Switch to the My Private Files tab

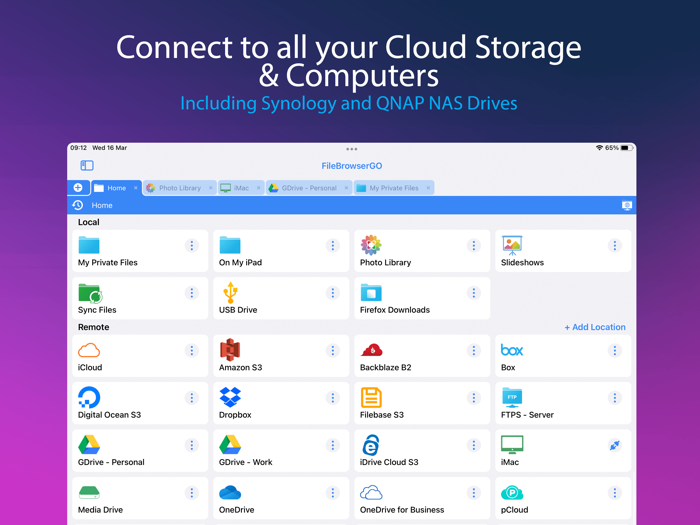tap(394, 188)
